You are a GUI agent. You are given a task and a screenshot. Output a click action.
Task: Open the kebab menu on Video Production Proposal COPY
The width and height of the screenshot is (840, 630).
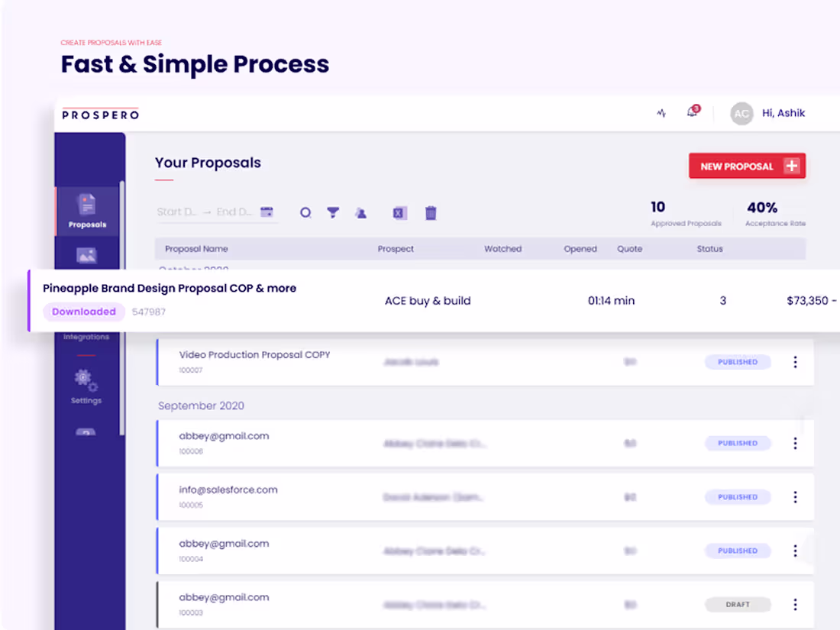(x=795, y=361)
